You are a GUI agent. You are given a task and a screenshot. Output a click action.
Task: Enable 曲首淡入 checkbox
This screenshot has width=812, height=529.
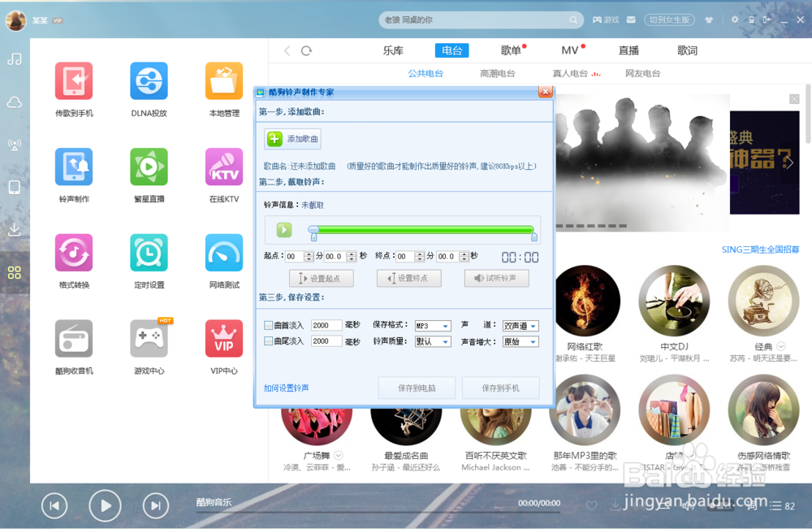[268, 325]
